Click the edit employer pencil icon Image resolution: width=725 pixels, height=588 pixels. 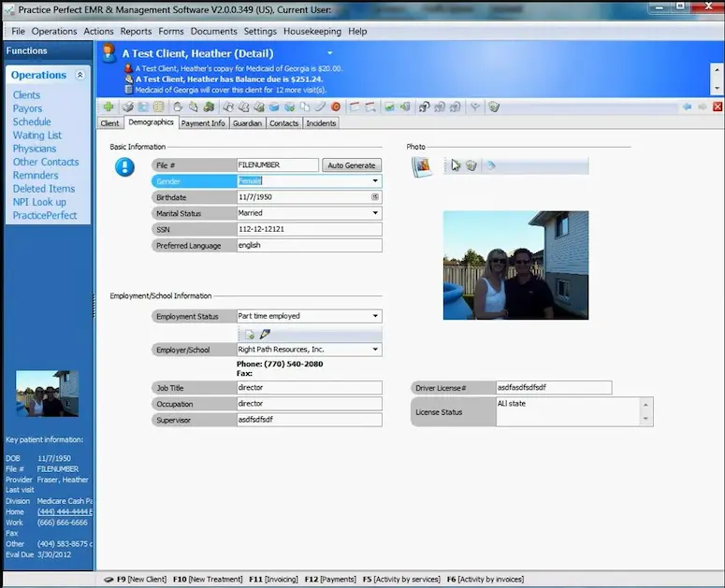[x=265, y=334]
